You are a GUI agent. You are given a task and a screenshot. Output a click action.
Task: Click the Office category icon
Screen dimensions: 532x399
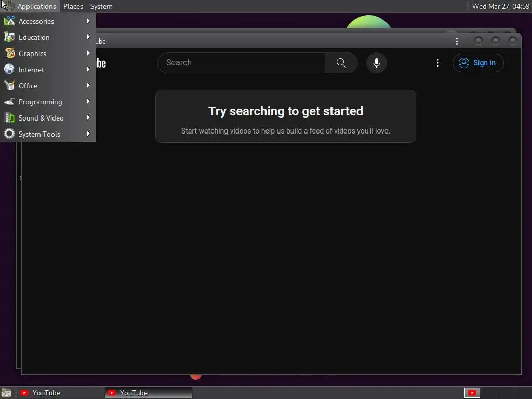[9, 86]
